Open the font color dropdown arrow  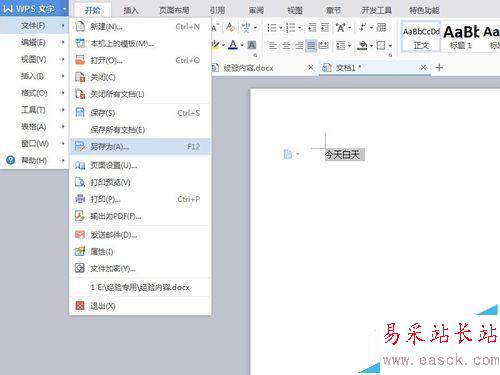[242, 45]
